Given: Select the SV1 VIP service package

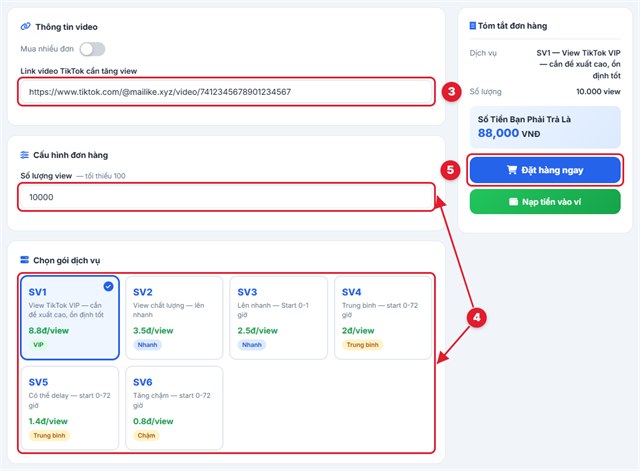Looking at the screenshot, I should [70, 318].
